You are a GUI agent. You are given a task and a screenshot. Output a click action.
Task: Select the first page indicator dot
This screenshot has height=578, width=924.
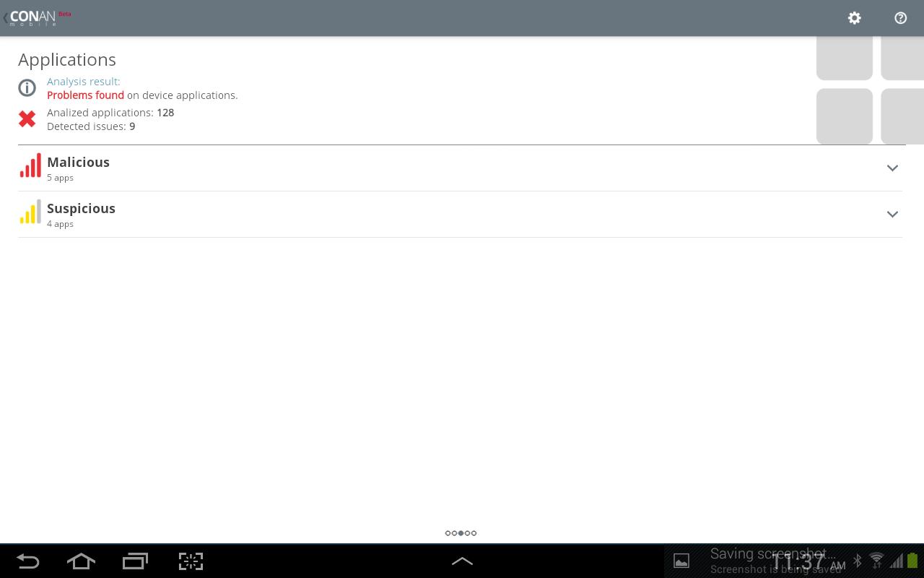click(x=448, y=533)
